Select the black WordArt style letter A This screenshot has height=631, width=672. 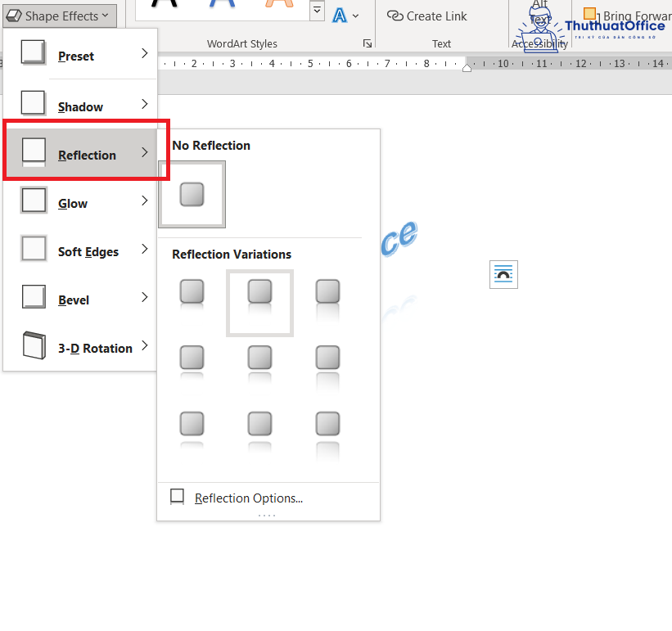pos(165,4)
